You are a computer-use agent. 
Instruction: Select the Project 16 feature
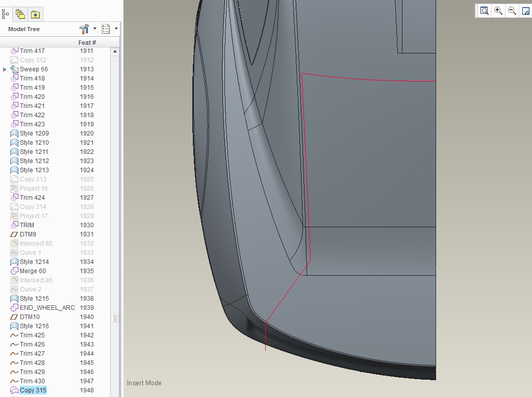tap(34, 188)
